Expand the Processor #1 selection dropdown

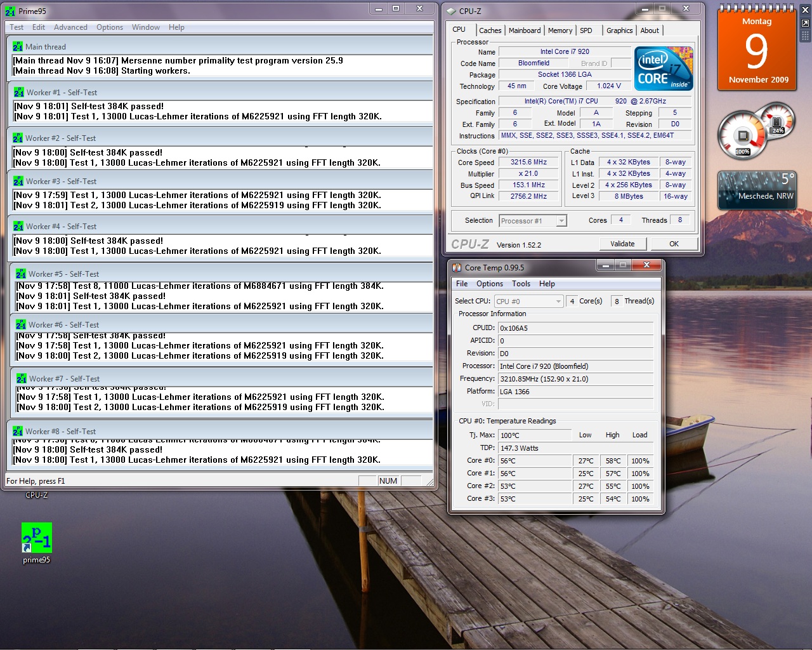tap(561, 221)
